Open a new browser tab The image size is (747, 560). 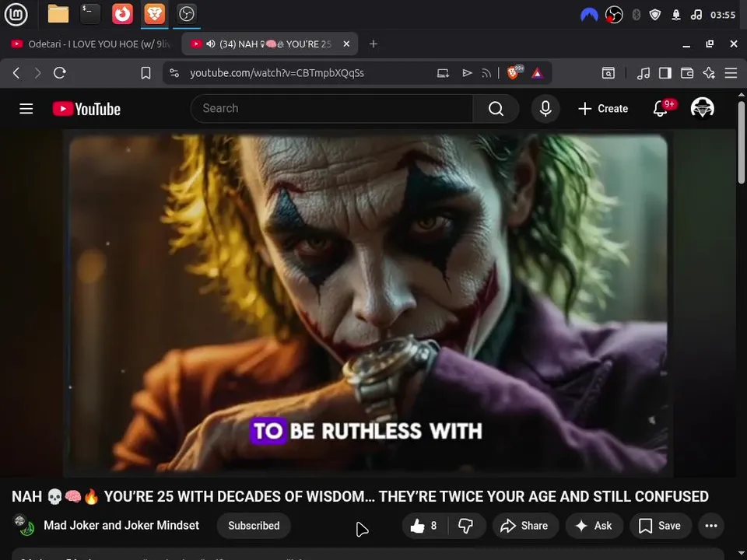coord(373,44)
